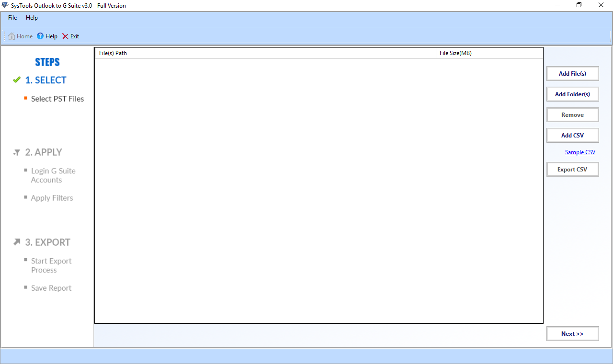Minimize the SysTools window

[557, 5]
